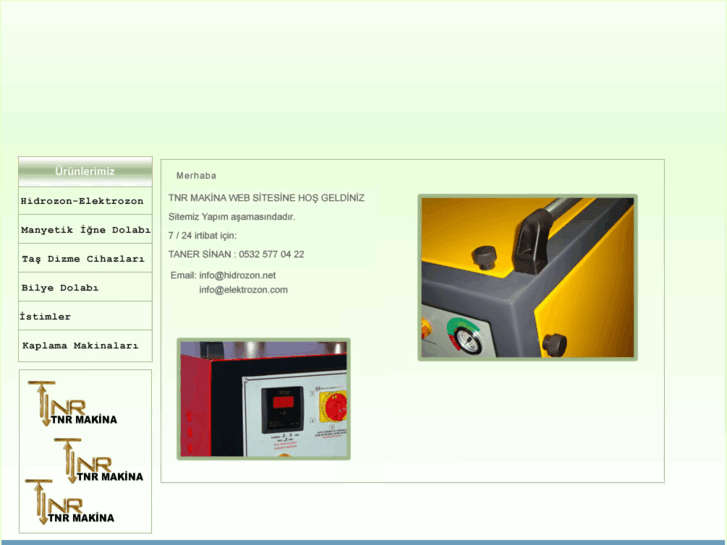Click the Ürünlerimiz sidebar header

point(85,171)
